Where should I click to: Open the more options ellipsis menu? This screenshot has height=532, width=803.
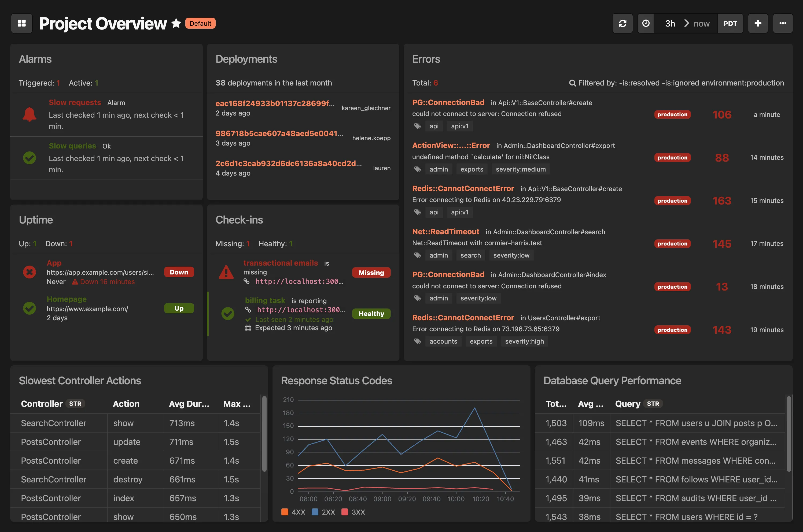(x=783, y=23)
